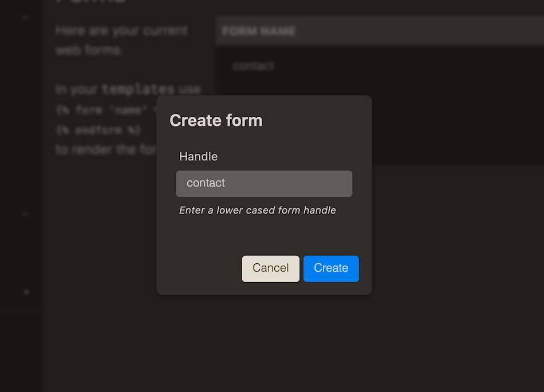This screenshot has height=392, width=544.
Task: Click the small dot icon in the sidebar
Action: click(26, 292)
